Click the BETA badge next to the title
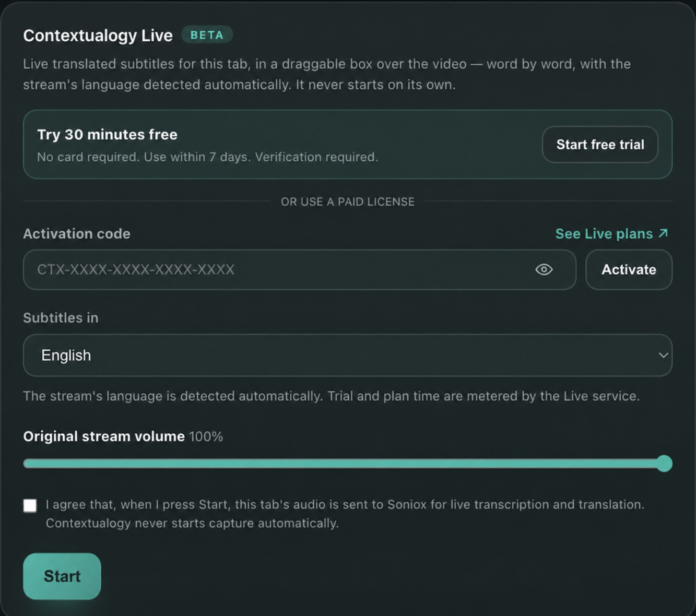696x616 pixels. (207, 35)
